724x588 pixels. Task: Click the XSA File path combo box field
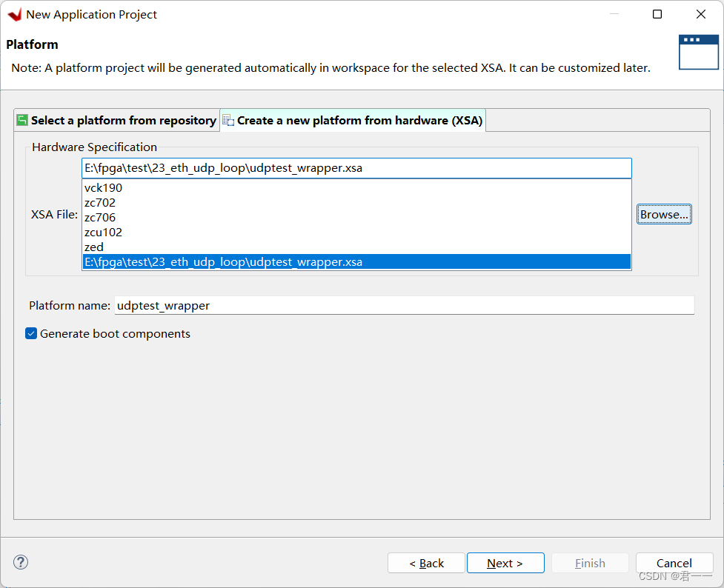tap(356, 168)
